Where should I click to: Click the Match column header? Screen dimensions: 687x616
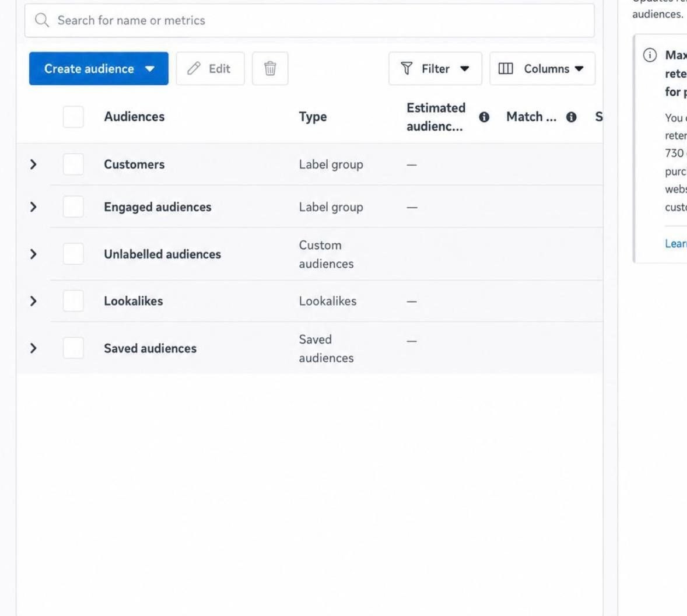coord(531,117)
